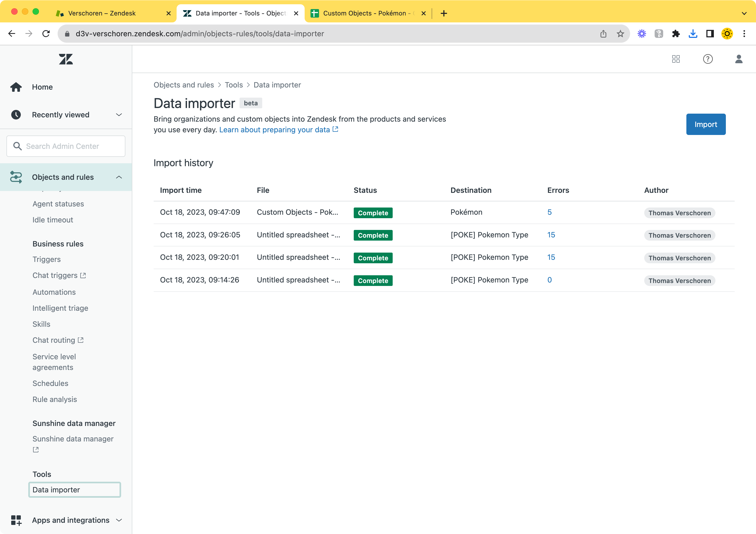Viewport: 756px width, 534px height.
Task: Collapse the Objects and rules section
Action: point(119,177)
